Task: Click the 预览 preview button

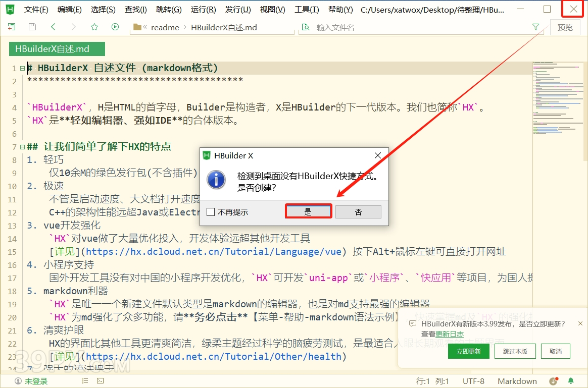Action: pos(565,27)
